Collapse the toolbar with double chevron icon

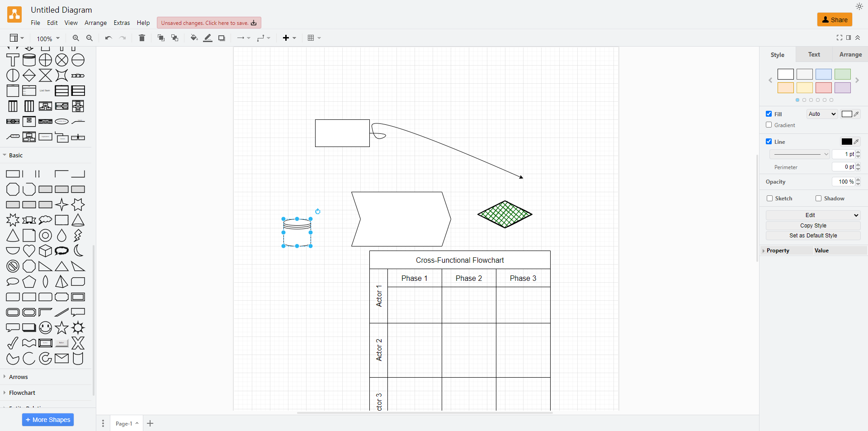click(858, 38)
